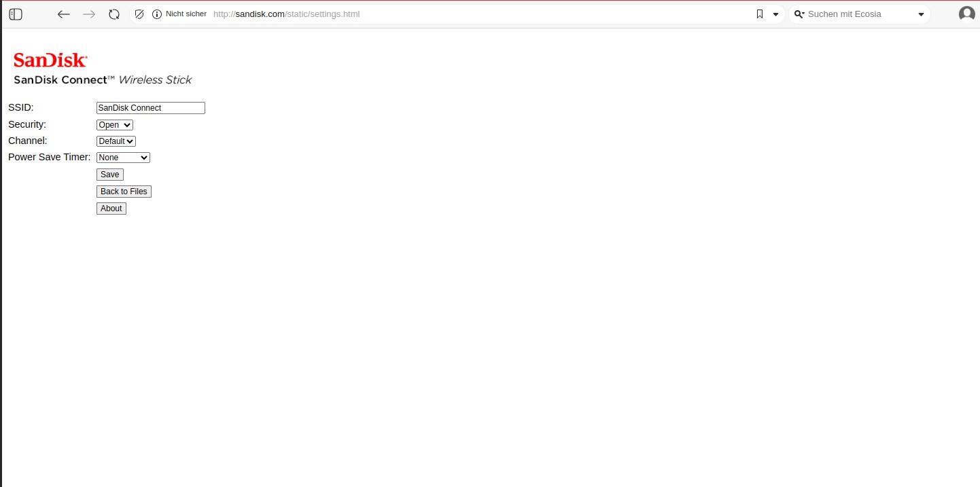Click the Power Save Timer: label
This screenshot has width=980, height=487.
click(50, 157)
